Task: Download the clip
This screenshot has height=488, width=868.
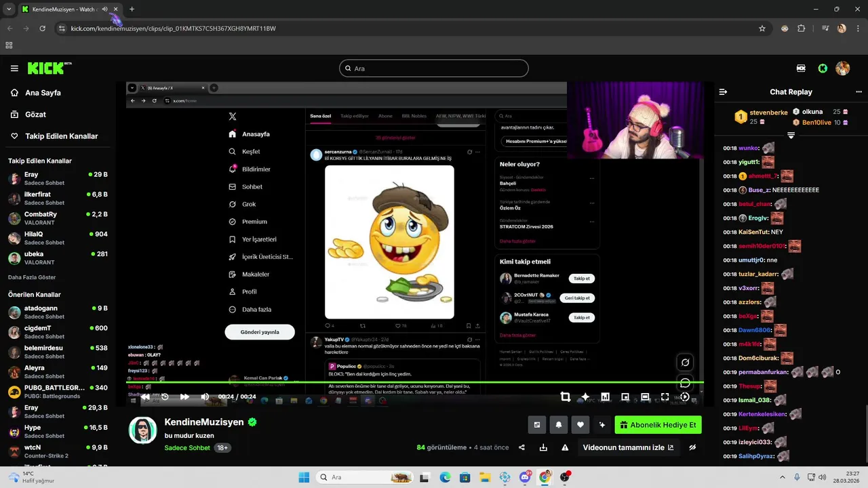Action: [543, 447]
